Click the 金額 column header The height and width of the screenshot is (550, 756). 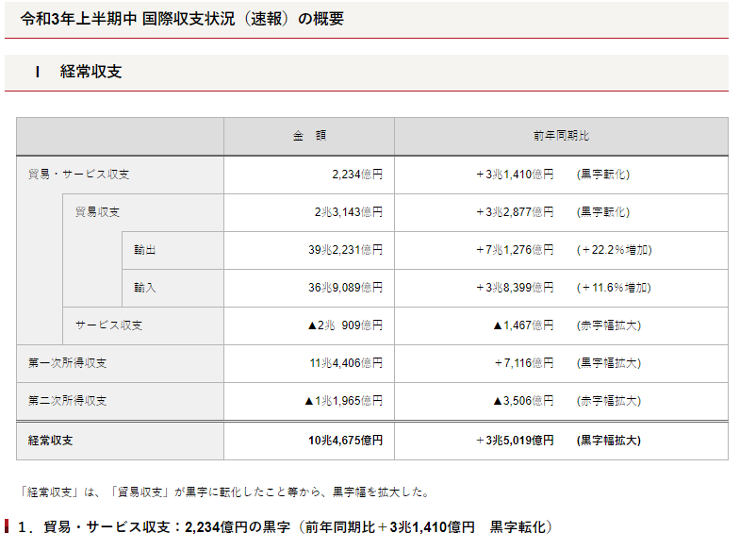pos(308,136)
